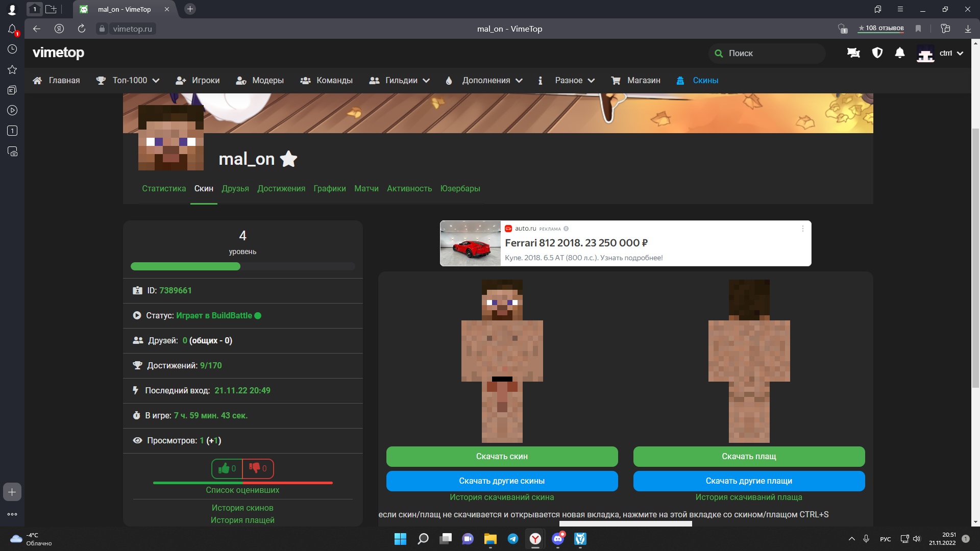Image resolution: width=980 pixels, height=551 pixels.
Task: Open browser downloads arrow icon
Action: tap(968, 29)
